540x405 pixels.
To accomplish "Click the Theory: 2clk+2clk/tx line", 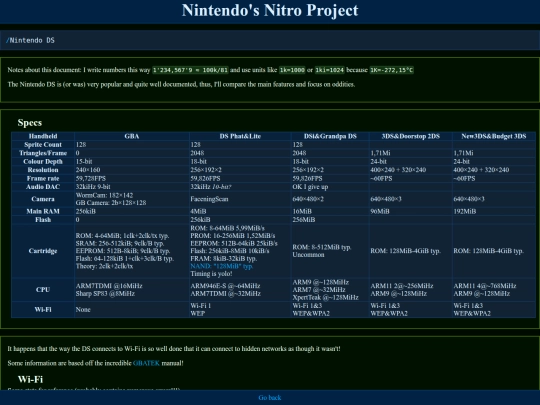I will point(104,266).
